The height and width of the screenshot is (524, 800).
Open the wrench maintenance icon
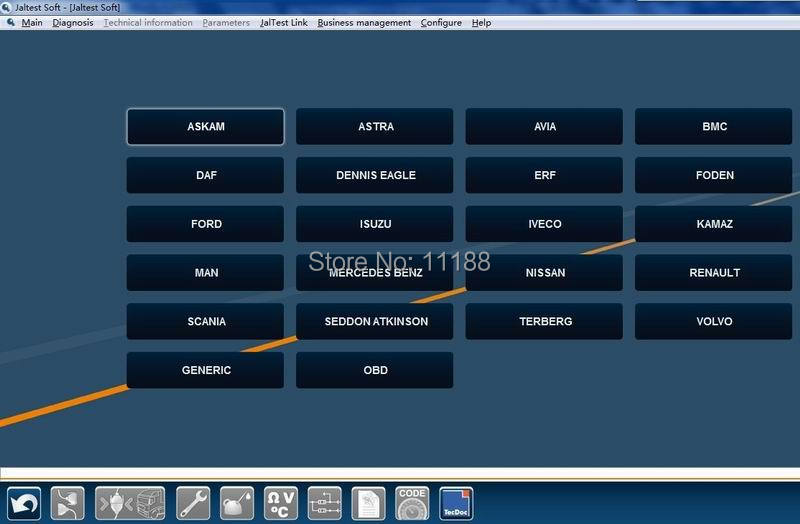[x=193, y=503]
